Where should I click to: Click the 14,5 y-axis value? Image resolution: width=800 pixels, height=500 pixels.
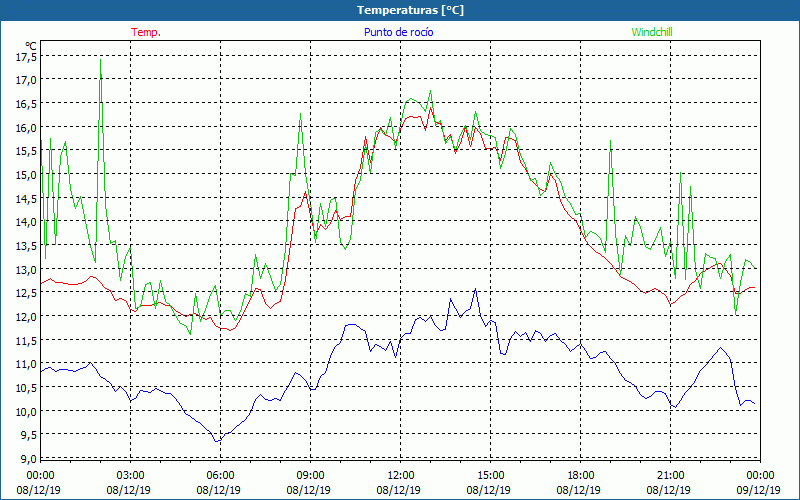click(x=27, y=199)
